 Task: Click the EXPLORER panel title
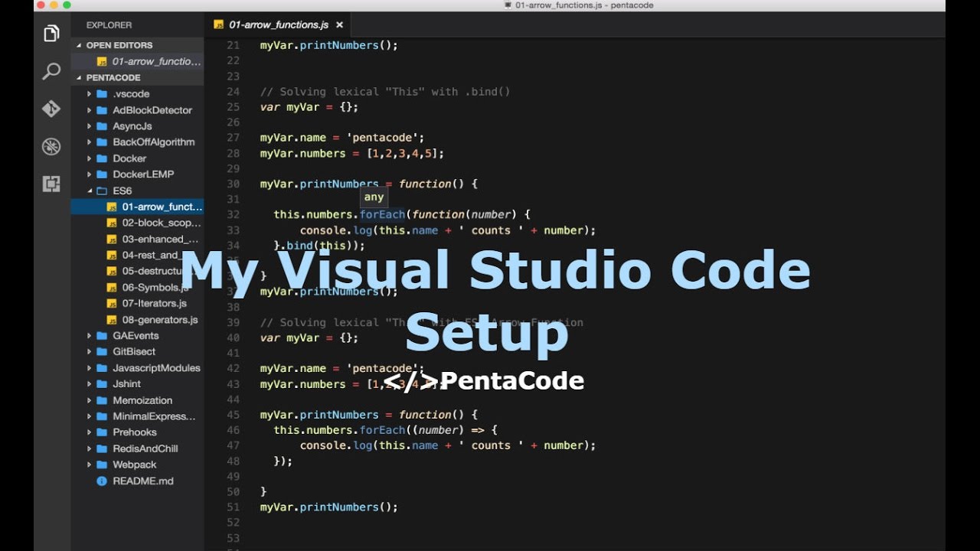(x=109, y=25)
